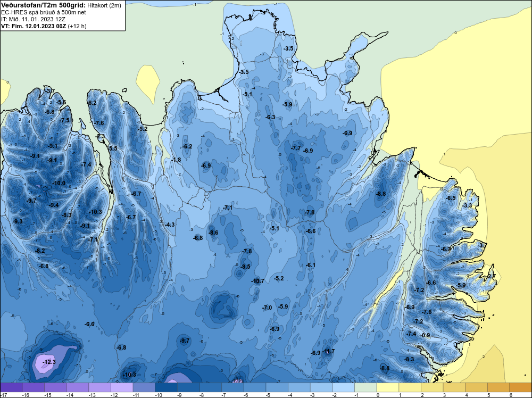
Task: Click the legend scale label -16
Action: tap(26, 395)
